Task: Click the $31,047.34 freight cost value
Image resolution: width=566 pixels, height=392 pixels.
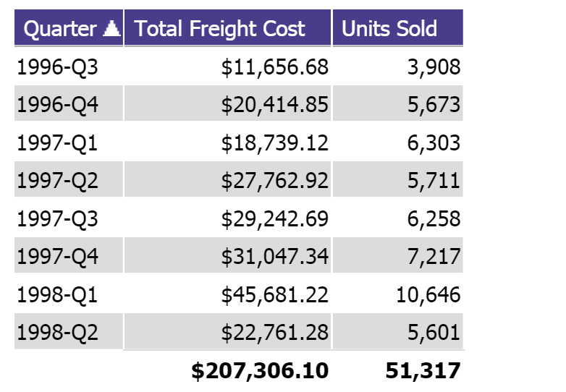Action: click(x=275, y=257)
